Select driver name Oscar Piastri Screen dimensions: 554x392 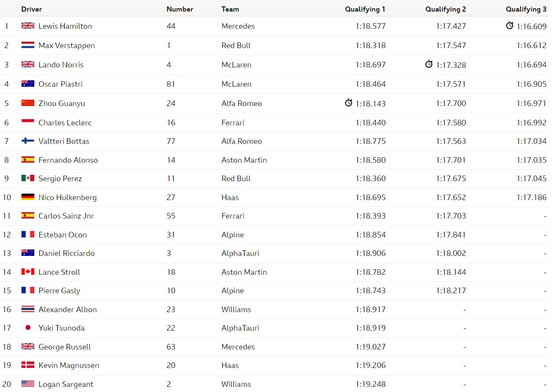pos(61,84)
